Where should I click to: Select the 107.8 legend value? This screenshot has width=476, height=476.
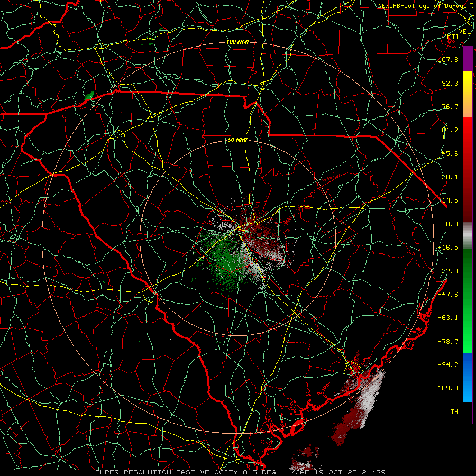point(448,59)
